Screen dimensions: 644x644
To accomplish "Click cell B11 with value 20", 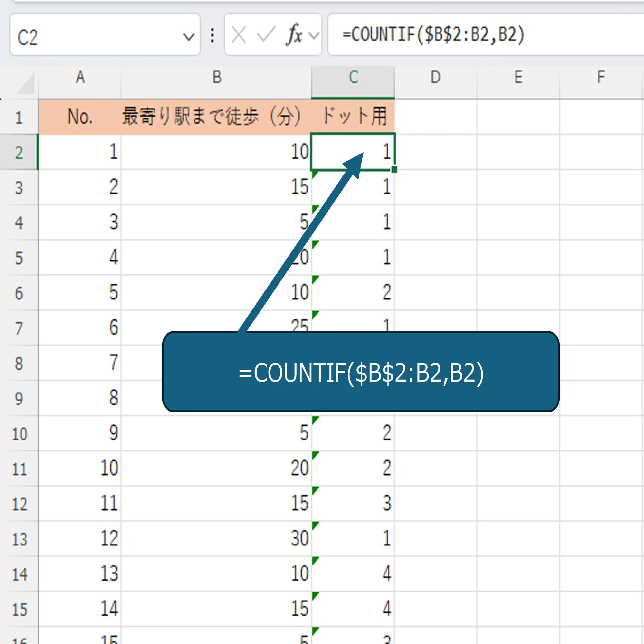I will pos(216,469).
